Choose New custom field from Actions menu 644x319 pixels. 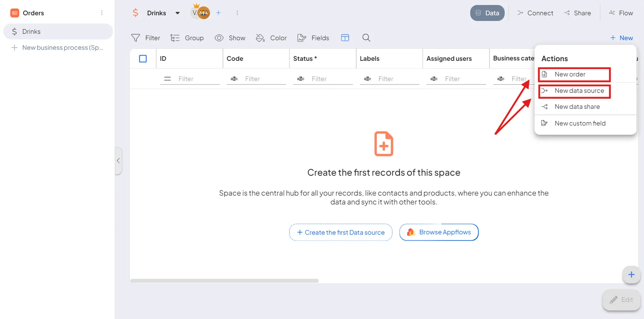point(585,123)
